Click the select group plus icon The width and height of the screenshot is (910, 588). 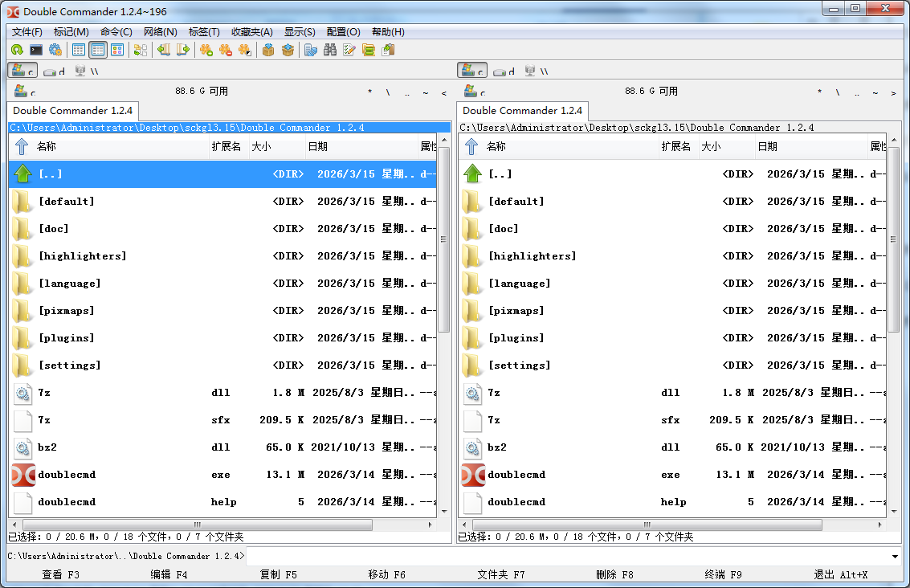pyautogui.click(x=206, y=50)
